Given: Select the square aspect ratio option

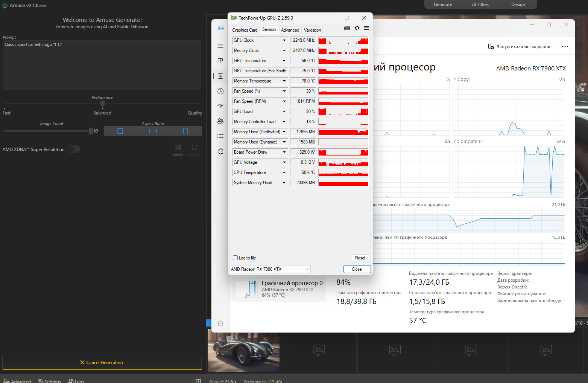Looking at the screenshot, I should coord(120,131).
